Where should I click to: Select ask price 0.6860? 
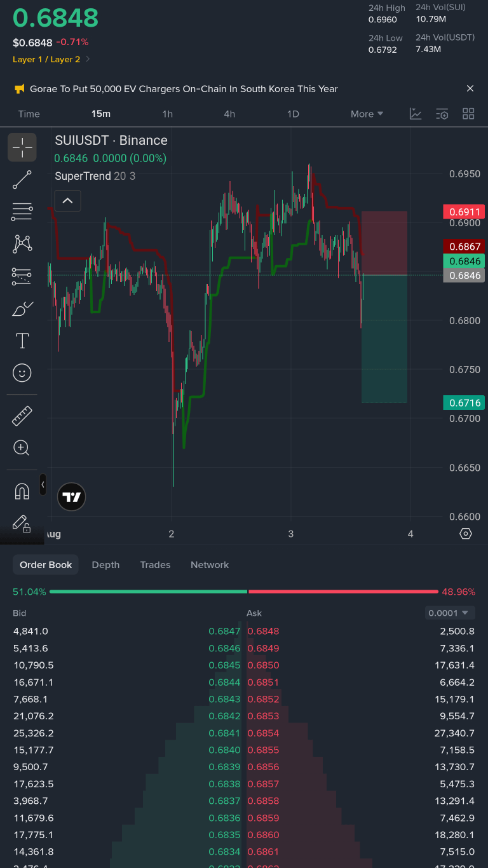click(263, 834)
